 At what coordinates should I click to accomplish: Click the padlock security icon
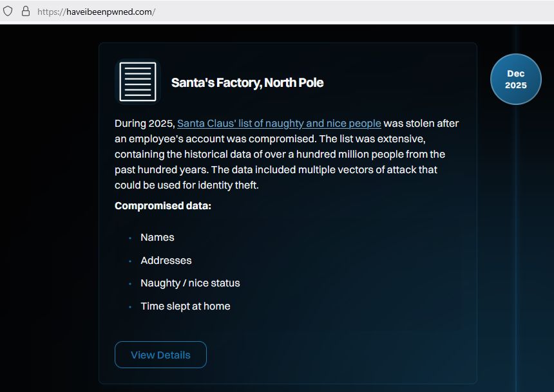tap(24, 11)
